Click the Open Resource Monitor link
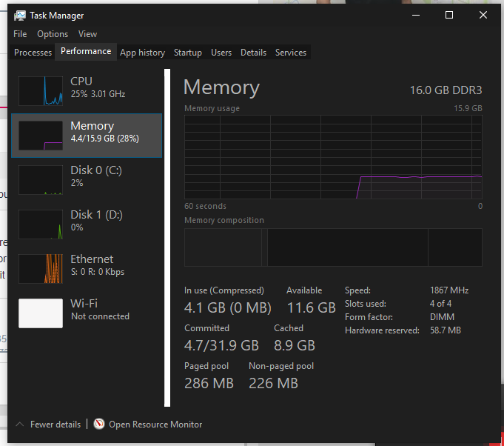Viewport: 504px width, 446px height. (x=155, y=425)
